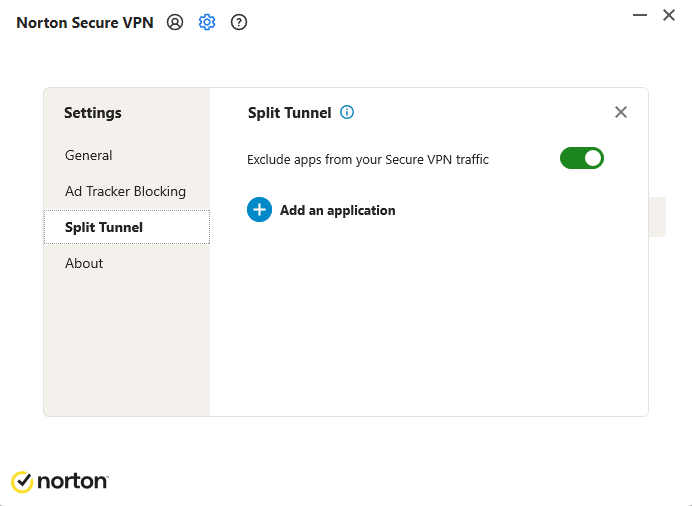Disable the Exclude apps toggle switch
Viewport: 692px width, 506px height.
[582, 158]
